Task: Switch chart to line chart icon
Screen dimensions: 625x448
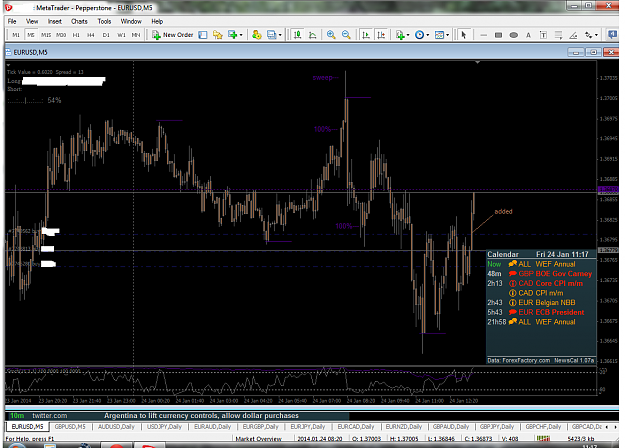Action: pos(312,35)
